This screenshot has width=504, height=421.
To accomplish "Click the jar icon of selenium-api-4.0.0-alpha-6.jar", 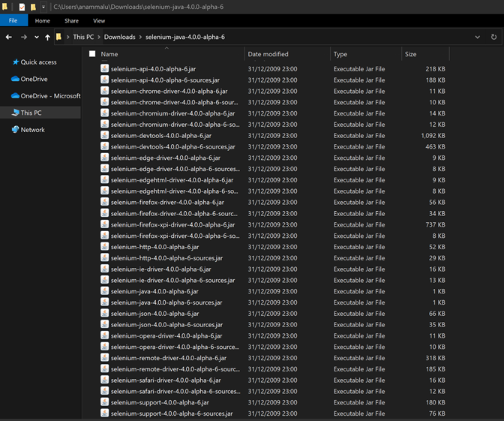I will tap(104, 68).
